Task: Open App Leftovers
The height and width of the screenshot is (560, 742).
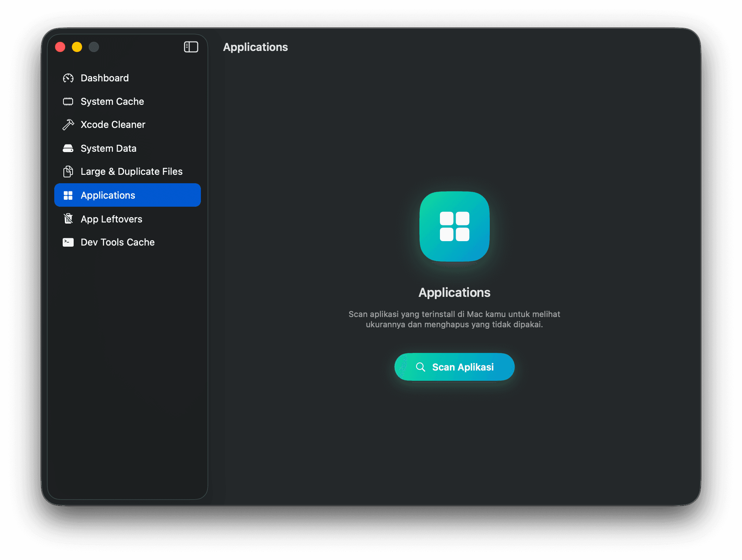Action: tap(128, 219)
